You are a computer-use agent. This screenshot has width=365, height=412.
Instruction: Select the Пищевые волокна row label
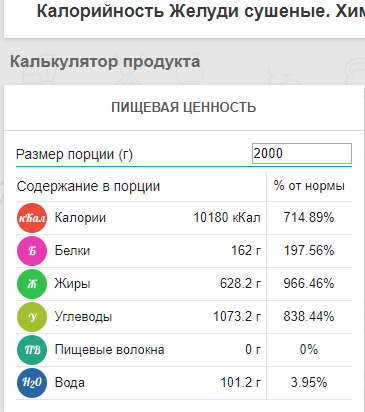click(x=110, y=350)
